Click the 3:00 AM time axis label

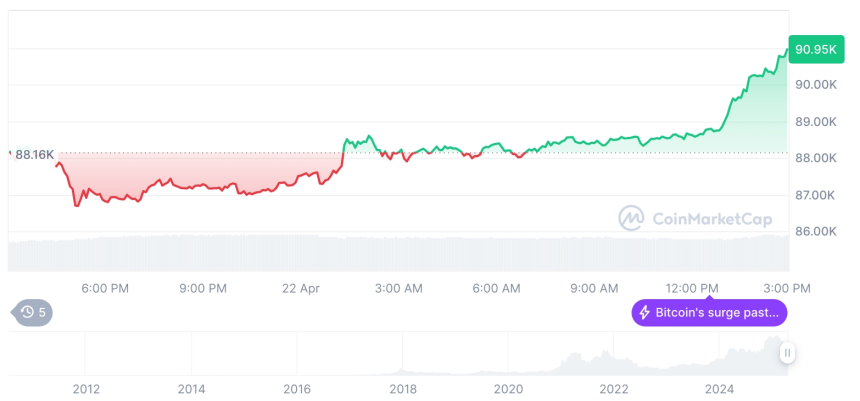[399, 288]
